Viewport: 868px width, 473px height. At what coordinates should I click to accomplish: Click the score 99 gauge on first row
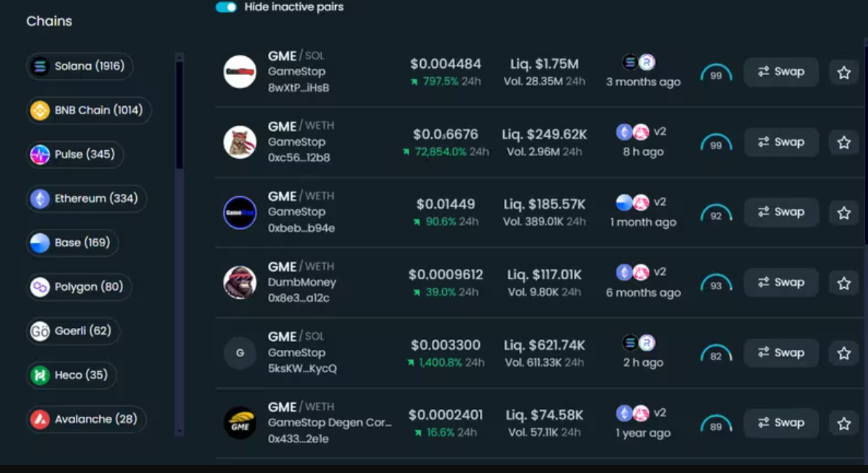pyautogui.click(x=716, y=74)
